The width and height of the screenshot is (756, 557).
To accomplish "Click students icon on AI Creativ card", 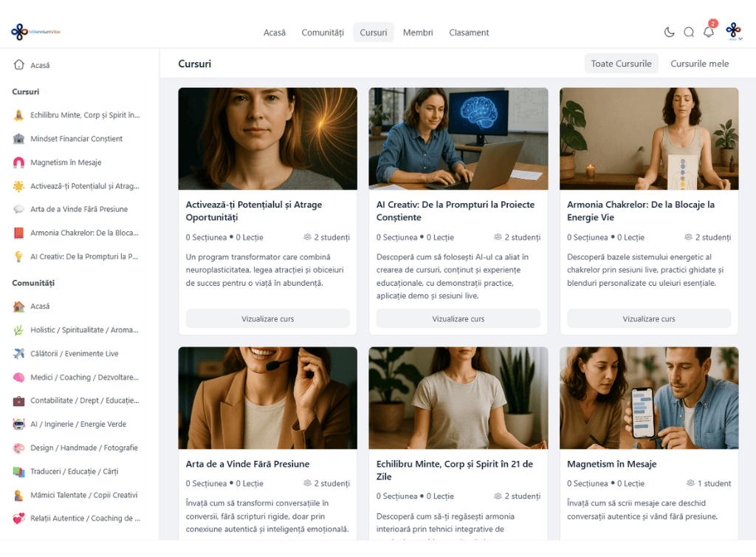I will click(x=498, y=237).
